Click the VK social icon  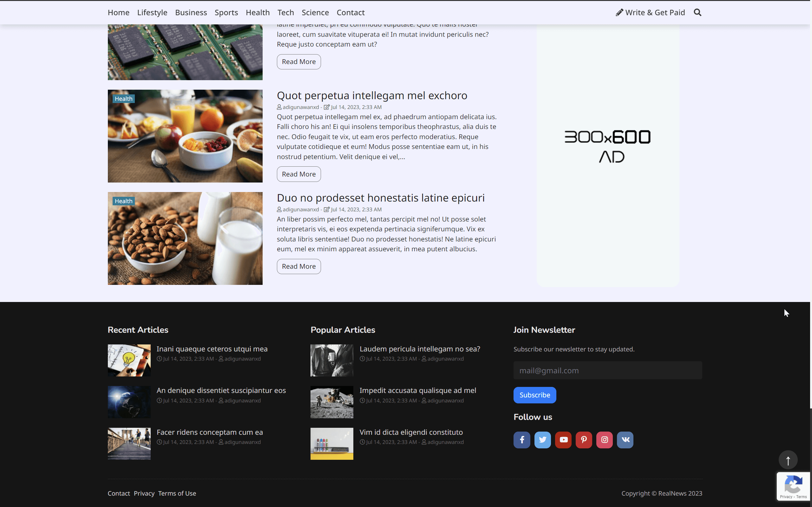point(625,440)
